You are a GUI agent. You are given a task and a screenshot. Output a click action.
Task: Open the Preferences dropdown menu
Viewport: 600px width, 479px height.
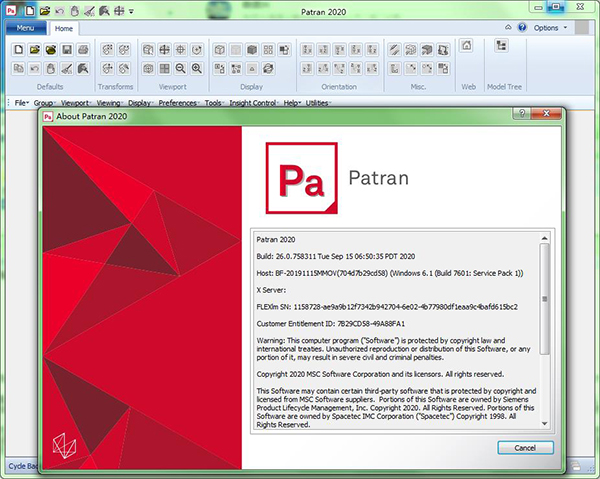click(x=179, y=103)
